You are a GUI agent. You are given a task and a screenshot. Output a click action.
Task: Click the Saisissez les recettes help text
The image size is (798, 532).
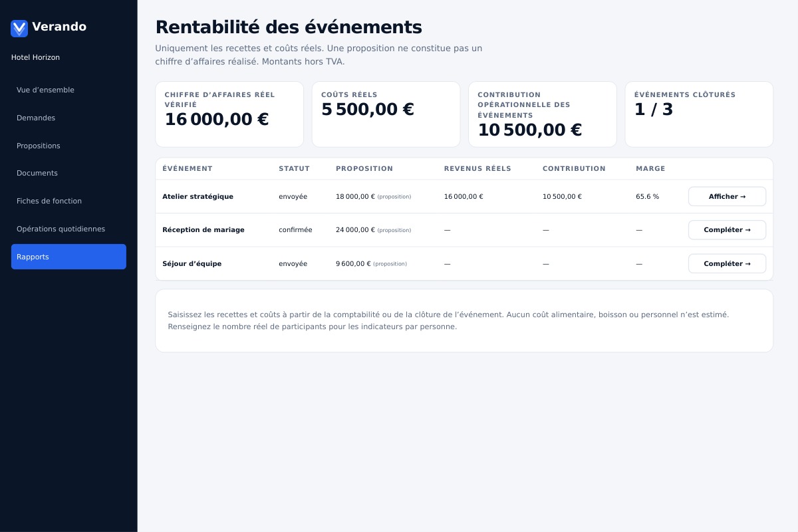tap(448, 321)
